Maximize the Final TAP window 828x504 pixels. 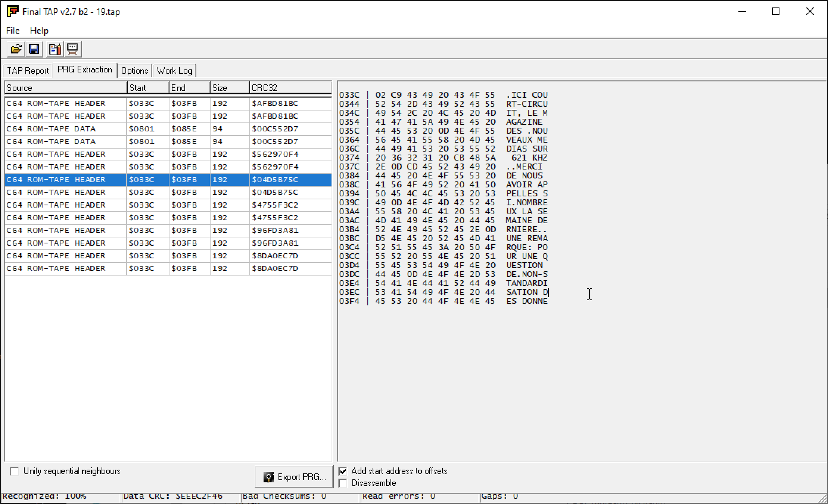coord(775,12)
